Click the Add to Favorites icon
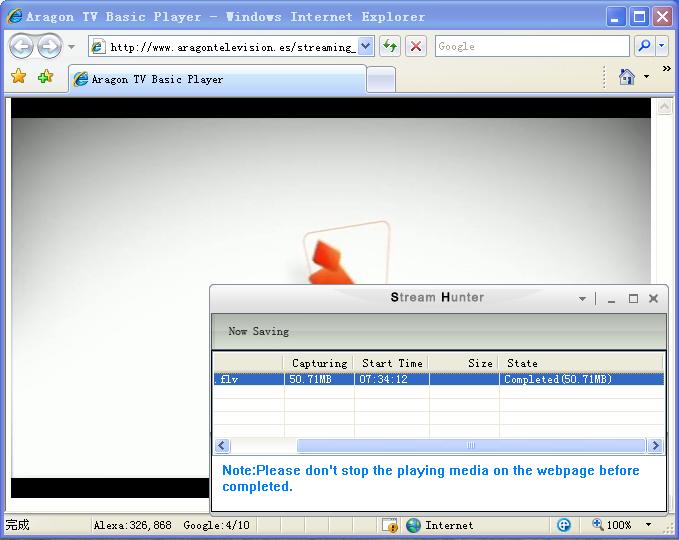 point(45,77)
